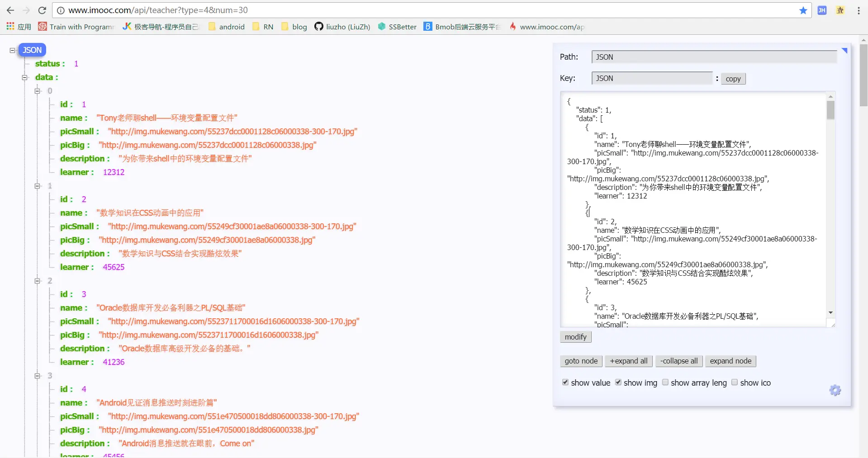Open picSmall URL ending 55237dcc...-300-170.jpg
The image size is (868, 458).
(232, 132)
